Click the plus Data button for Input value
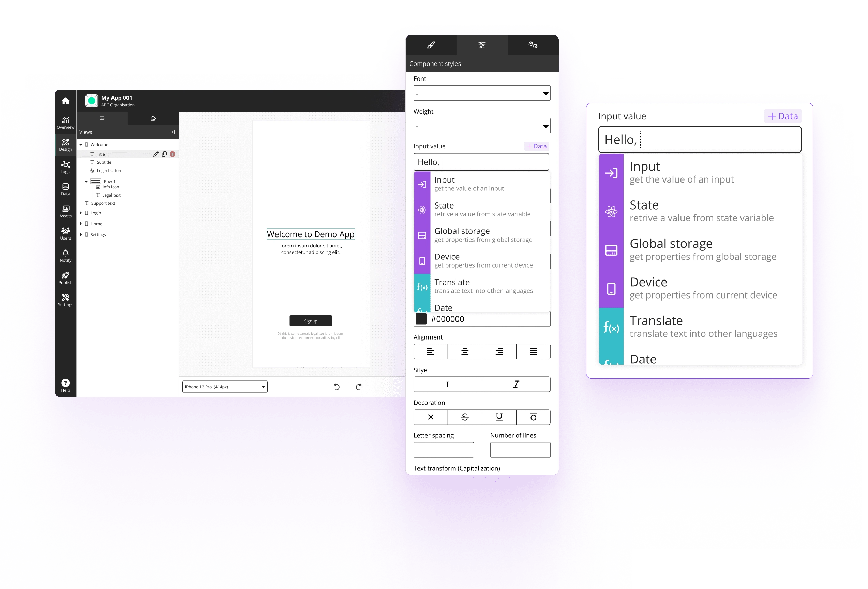This screenshot has height=589, width=868. 536,146
